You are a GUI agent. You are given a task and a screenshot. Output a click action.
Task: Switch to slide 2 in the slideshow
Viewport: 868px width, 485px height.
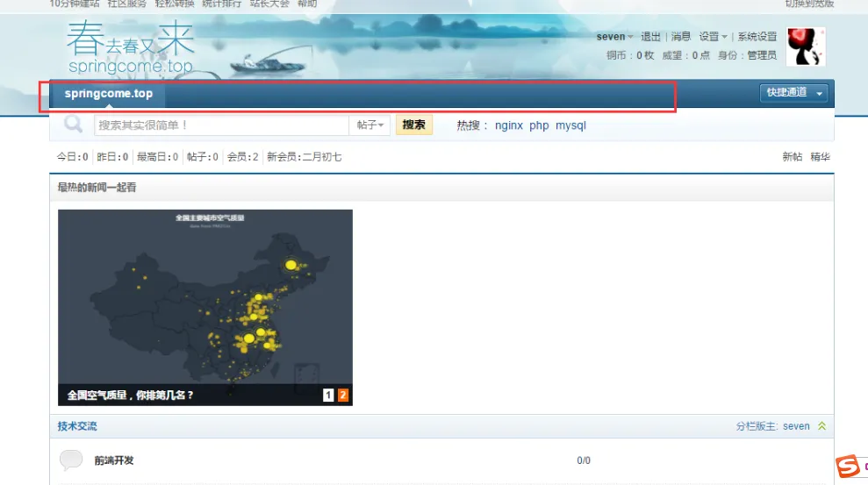point(342,395)
